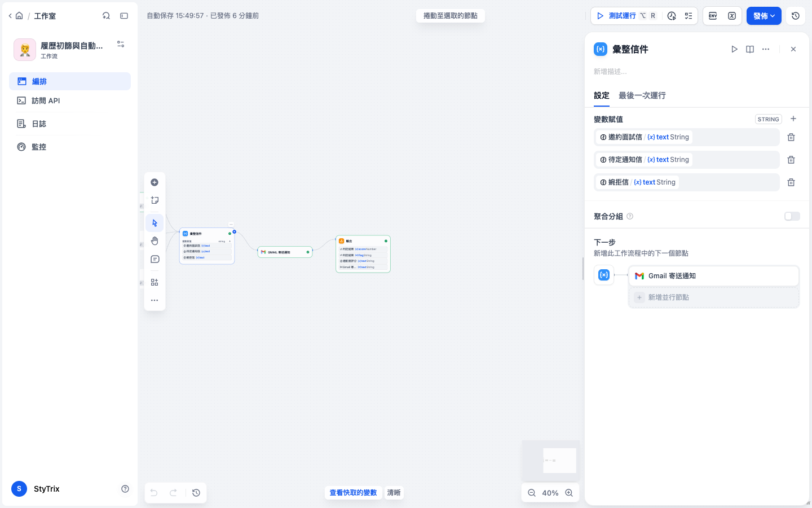Undo the last canvas action

click(154, 493)
